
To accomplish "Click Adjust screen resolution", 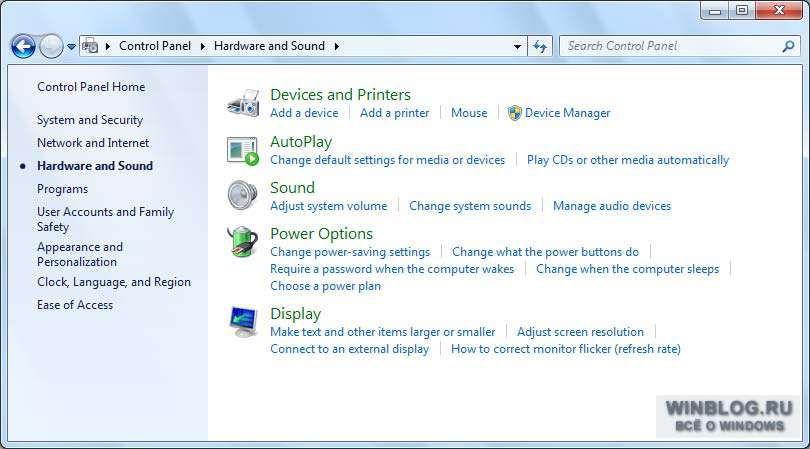I will pyautogui.click(x=581, y=332).
